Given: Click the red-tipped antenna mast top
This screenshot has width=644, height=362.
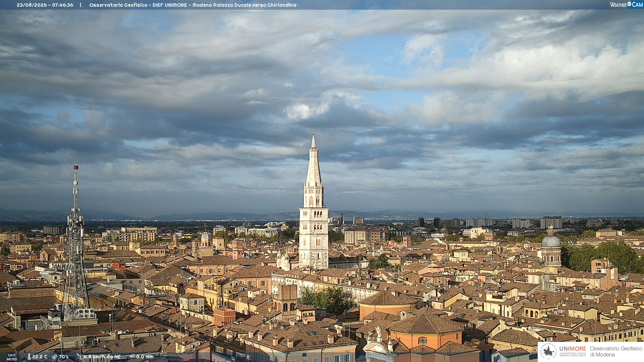Looking at the screenshot, I should coord(76,166).
